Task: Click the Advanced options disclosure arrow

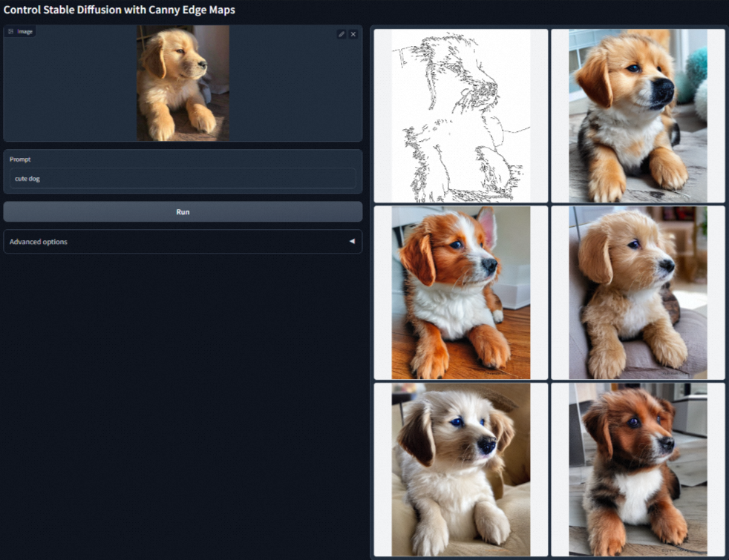Action: pos(352,241)
